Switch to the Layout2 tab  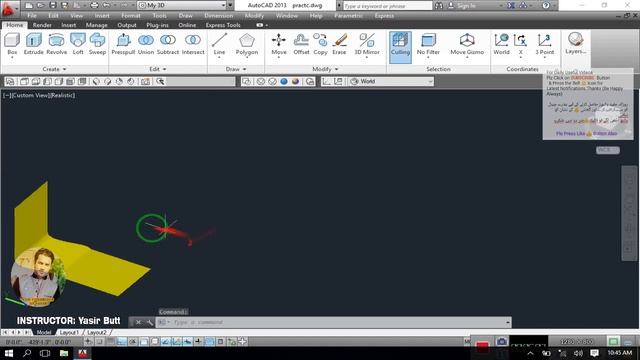(97, 332)
